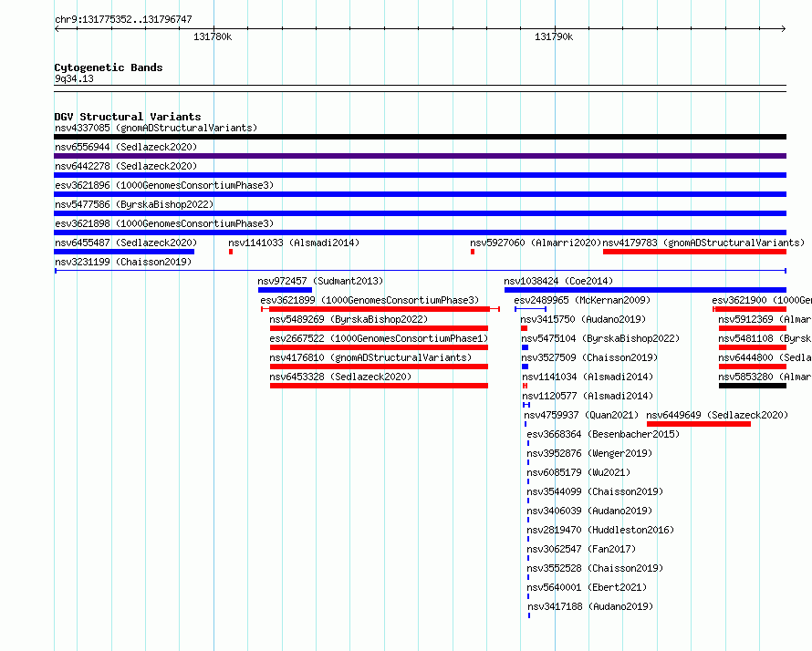Image resolution: width=812 pixels, height=651 pixels.
Task: Open nsv2819470 (Huddleston2016) label
Action: [600, 530]
